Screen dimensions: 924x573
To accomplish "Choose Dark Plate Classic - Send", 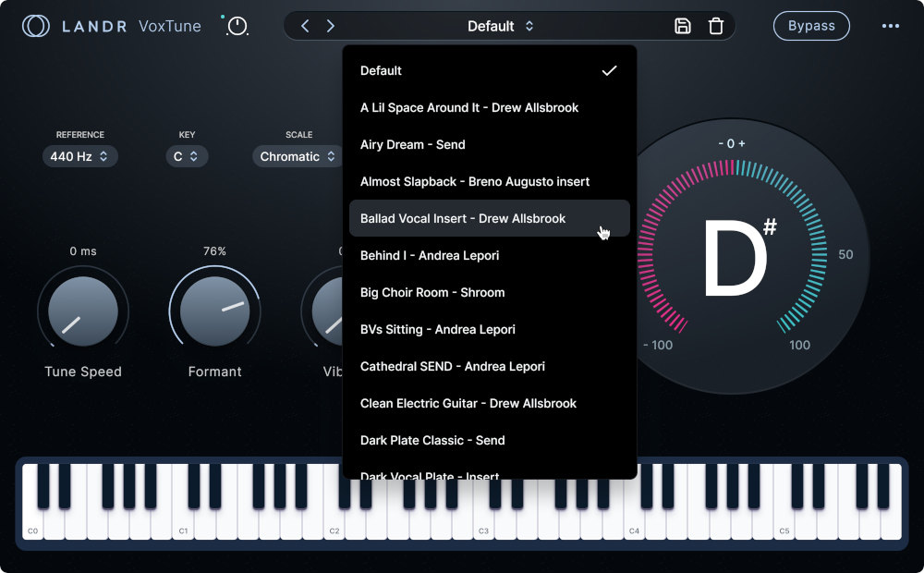I will pos(433,440).
